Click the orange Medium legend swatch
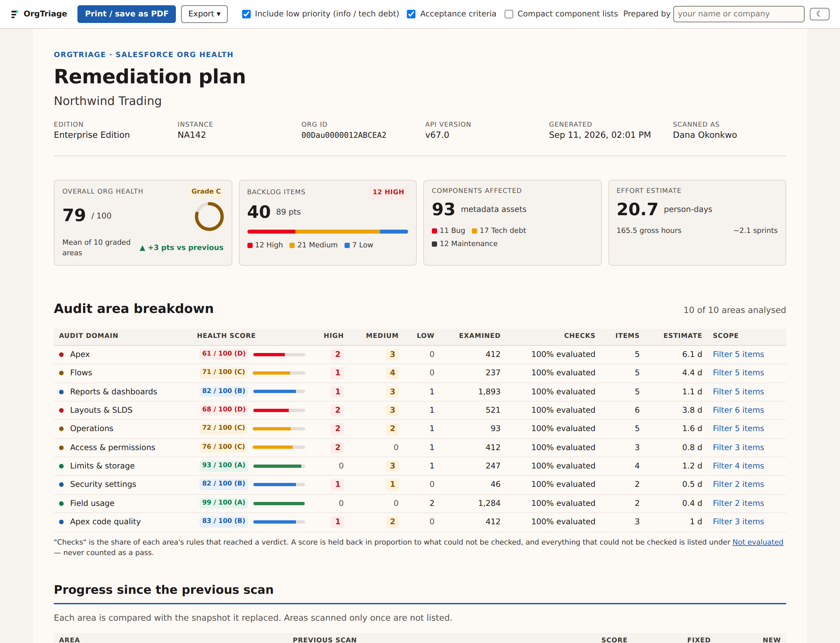Screen dimensions: 840x643 (292, 246)
